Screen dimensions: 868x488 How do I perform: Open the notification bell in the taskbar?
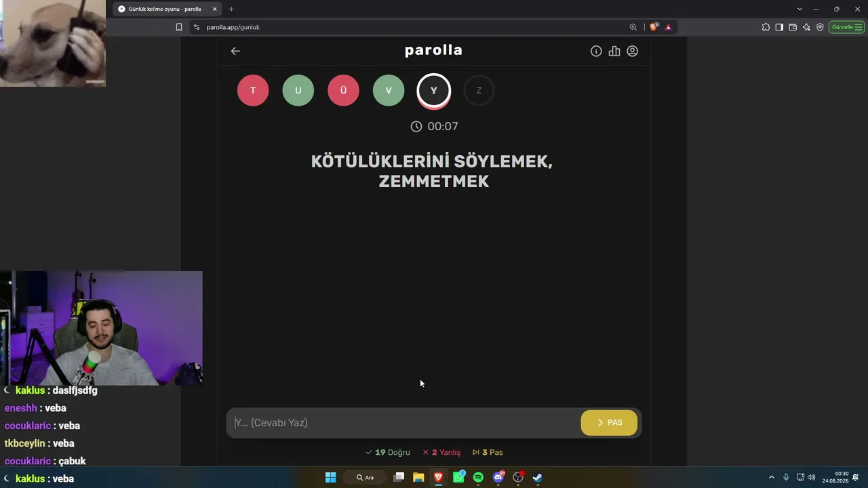[x=856, y=477]
